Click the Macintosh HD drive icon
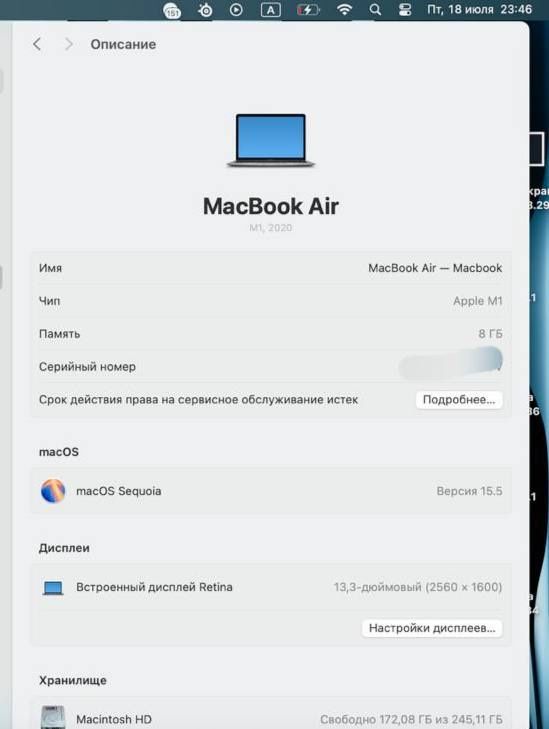 point(53,717)
